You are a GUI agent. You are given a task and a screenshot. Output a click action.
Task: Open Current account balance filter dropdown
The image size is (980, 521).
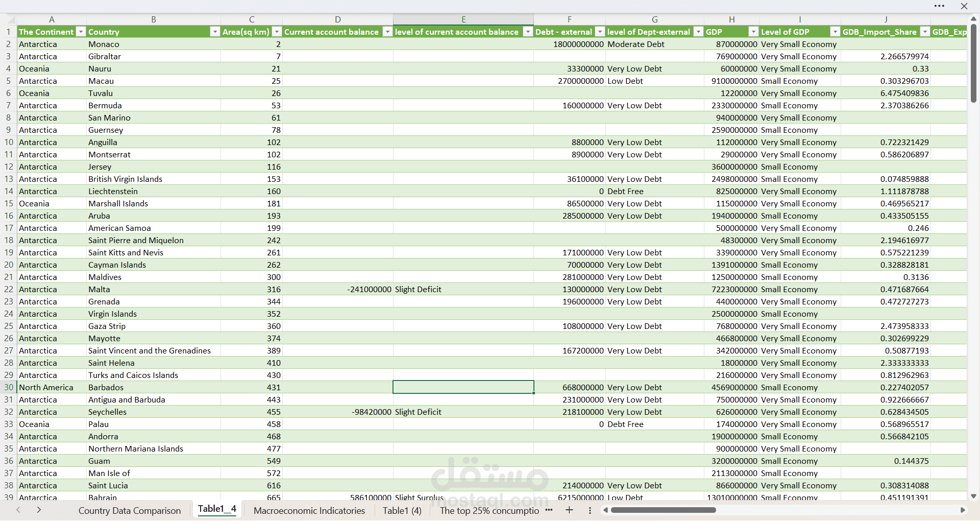point(387,32)
